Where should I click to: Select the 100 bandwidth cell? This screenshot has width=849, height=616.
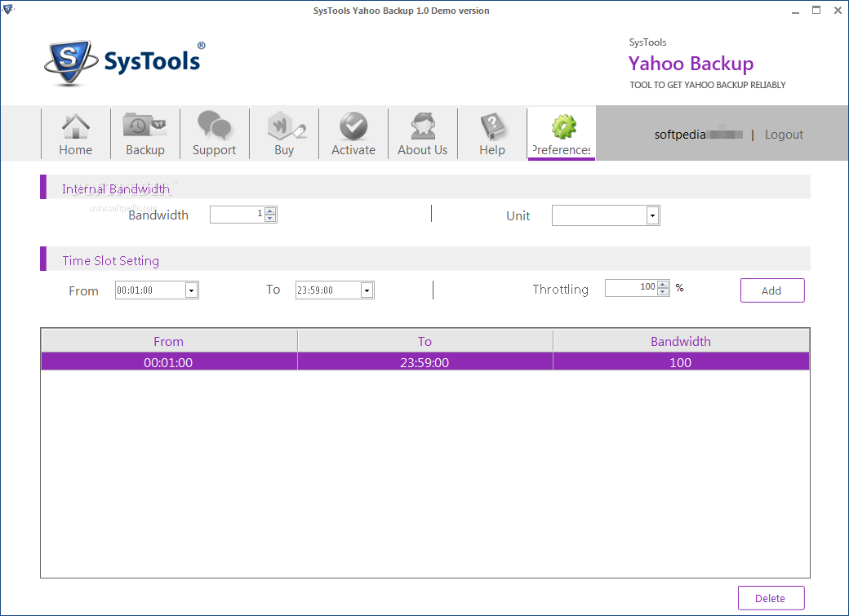pyautogui.click(x=681, y=362)
